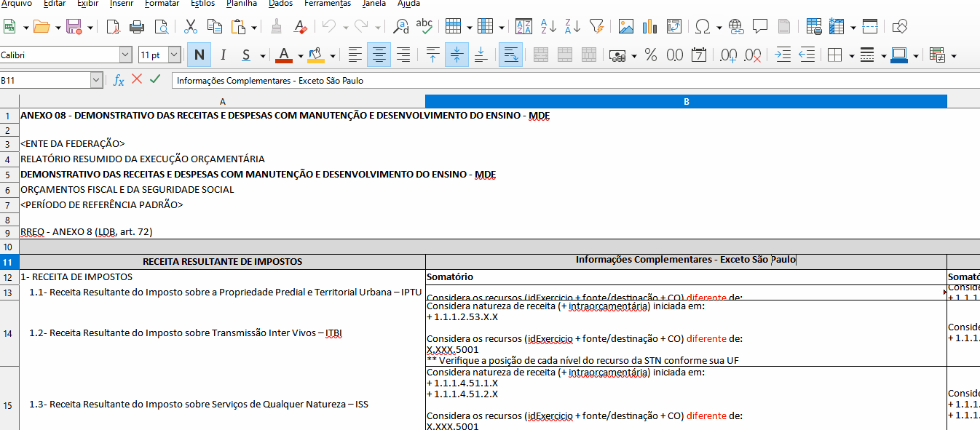The height and width of the screenshot is (430, 980).
Task: Cut the selection with the scissors icon
Action: (191, 27)
